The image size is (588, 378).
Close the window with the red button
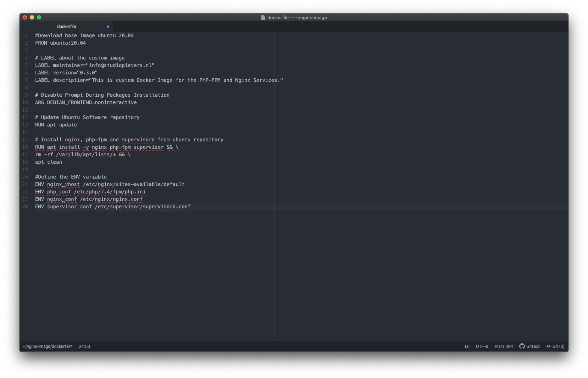pos(25,17)
